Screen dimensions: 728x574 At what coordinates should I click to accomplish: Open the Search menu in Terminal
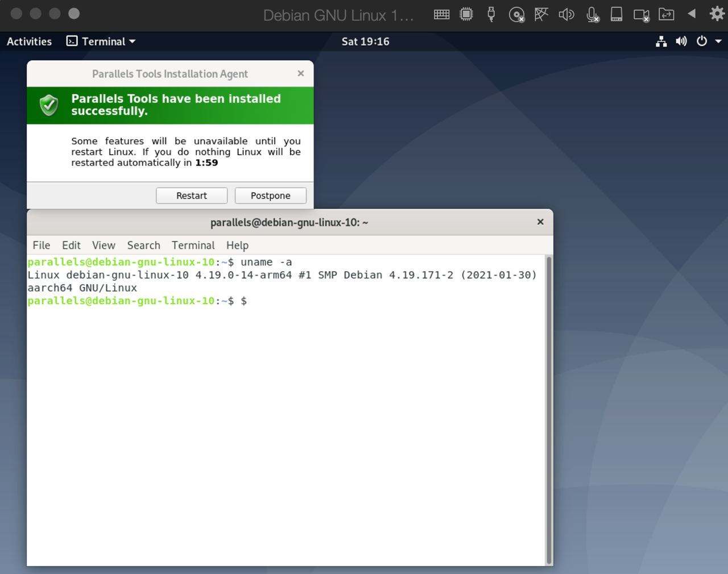point(143,246)
